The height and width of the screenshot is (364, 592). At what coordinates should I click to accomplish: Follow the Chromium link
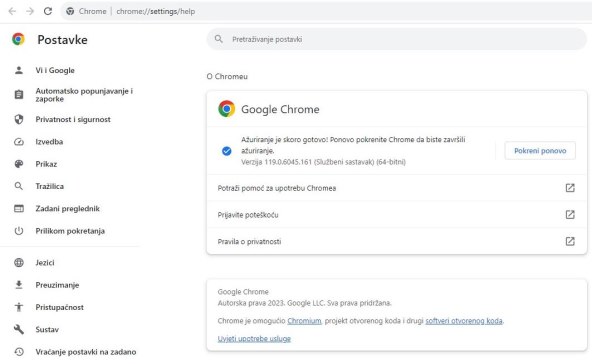coord(304,321)
